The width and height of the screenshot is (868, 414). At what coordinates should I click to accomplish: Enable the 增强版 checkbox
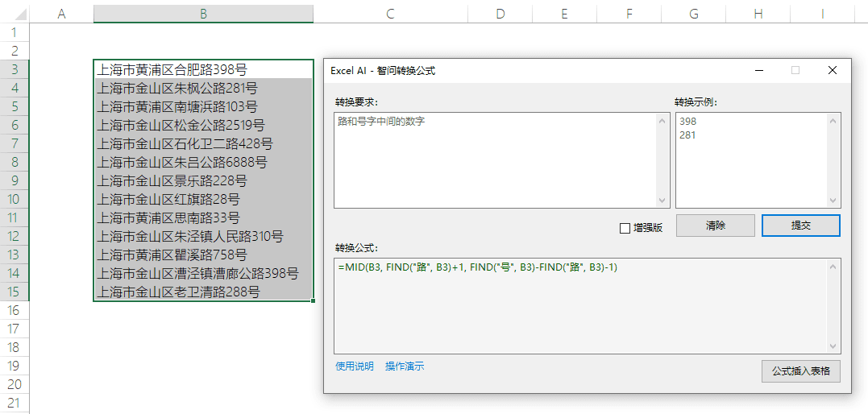click(x=625, y=227)
